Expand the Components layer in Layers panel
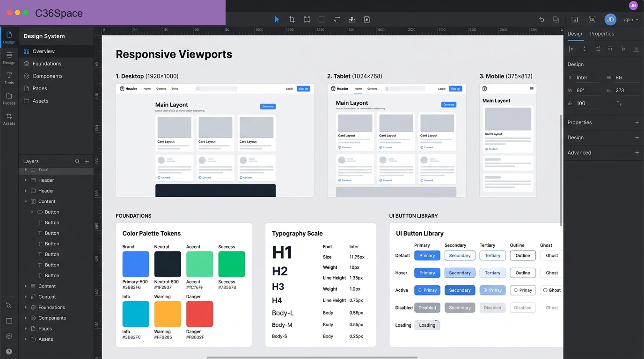The height and width of the screenshot is (359, 644). [x=26, y=318]
